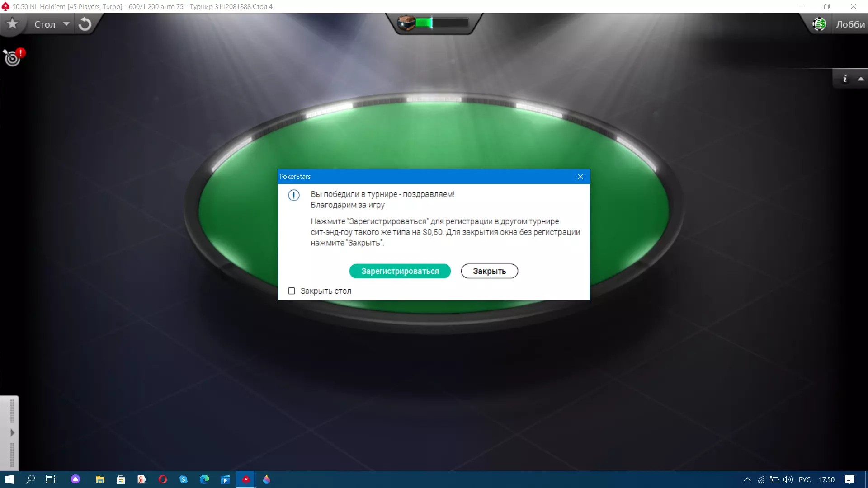
Task: Open the challenges target icon with alert
Action: (x=13, y=57)
